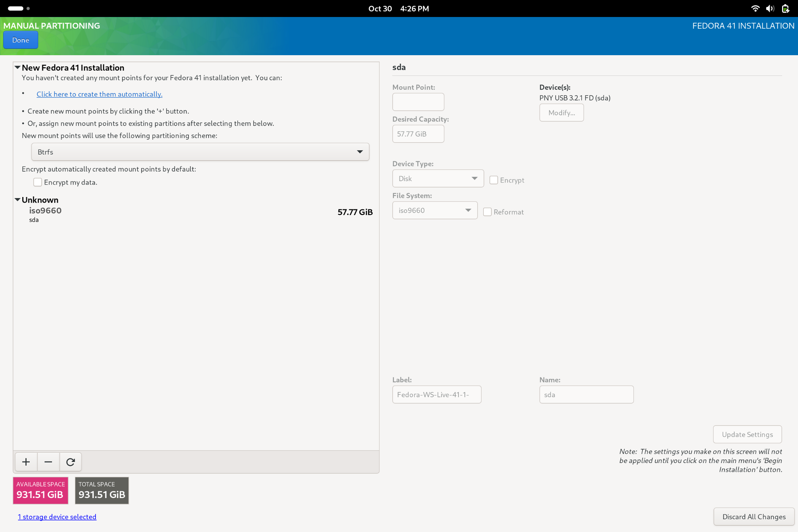Viewport: 798px width, 532px height.
Task: Open the Wi-Fi status icon in the top bar
Action: [x=755, y=8]
